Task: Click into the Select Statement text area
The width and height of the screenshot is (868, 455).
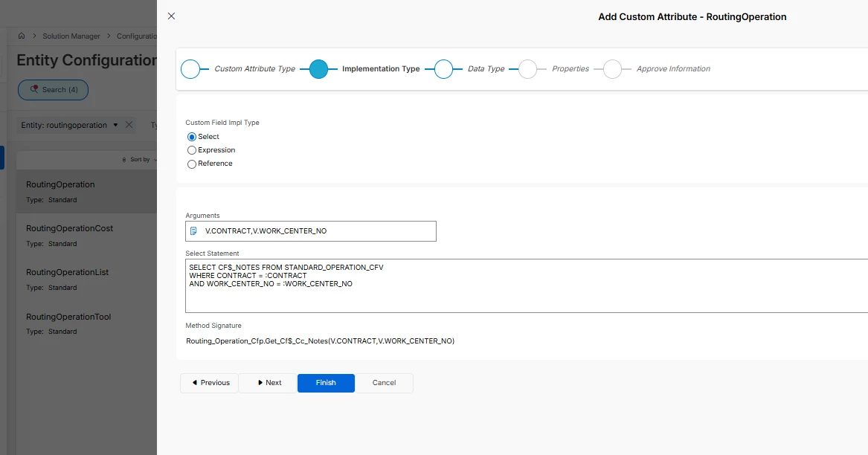Action: click(x=527, y=285)
